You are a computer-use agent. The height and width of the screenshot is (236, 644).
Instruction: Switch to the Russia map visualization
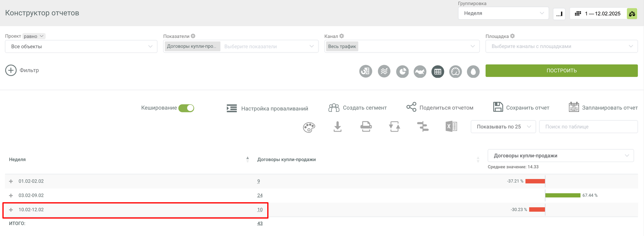click(420, 71)
